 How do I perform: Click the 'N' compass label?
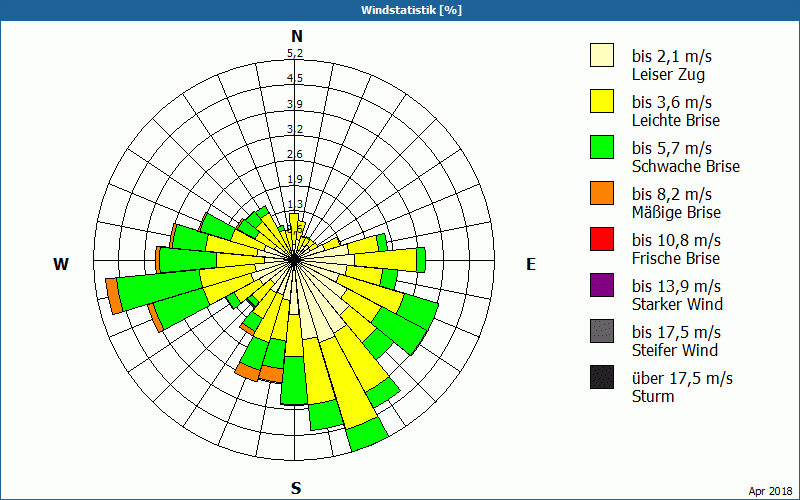[x=296, y=36]
